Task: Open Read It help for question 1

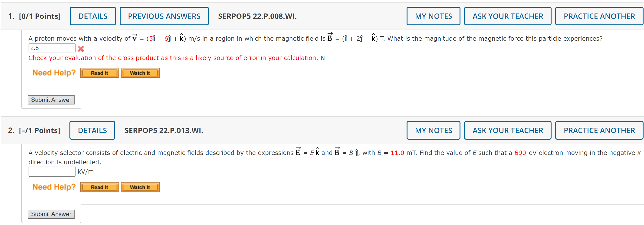Action: point(99,73)
